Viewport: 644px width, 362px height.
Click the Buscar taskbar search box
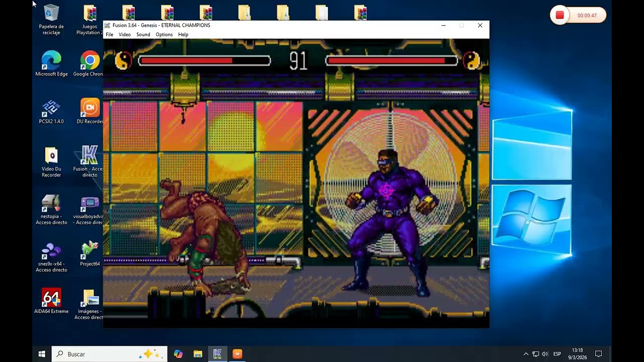(110, 354)
